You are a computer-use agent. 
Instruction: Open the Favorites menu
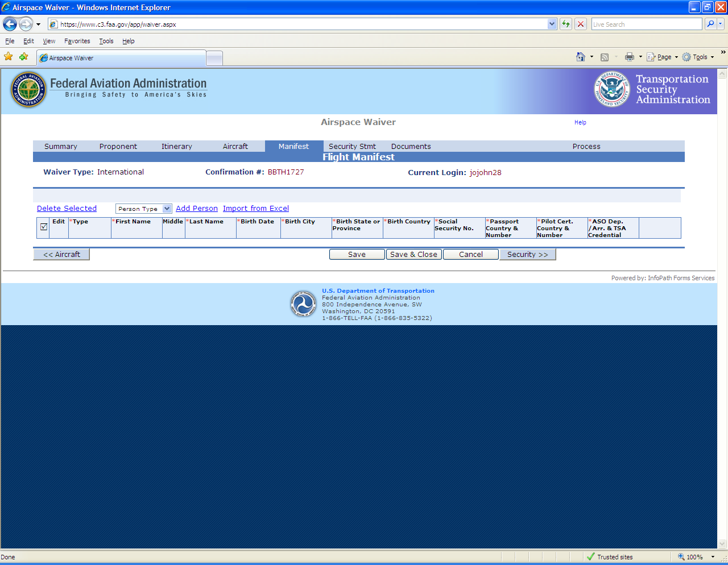(x=77, y=41)
